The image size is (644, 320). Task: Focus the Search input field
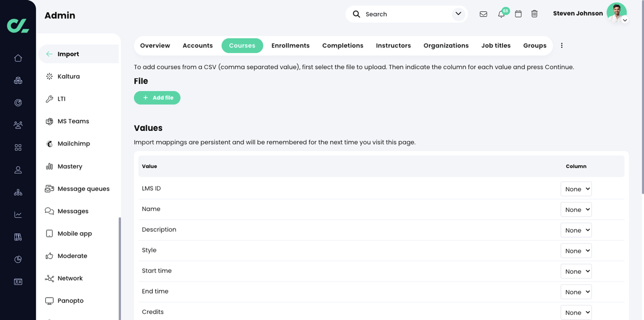point(406,14)
